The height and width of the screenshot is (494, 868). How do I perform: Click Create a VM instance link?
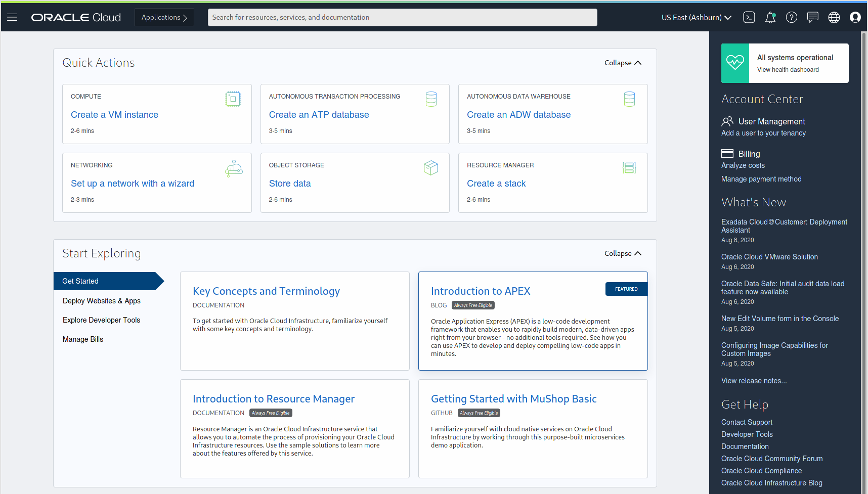(114, 115)
